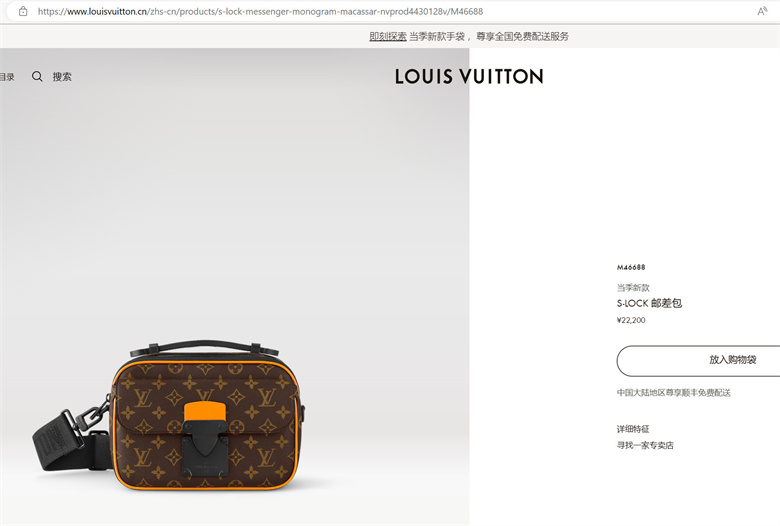Focus the louisvuitton.cn URL address field
The image size is (780, 526).
260,11
